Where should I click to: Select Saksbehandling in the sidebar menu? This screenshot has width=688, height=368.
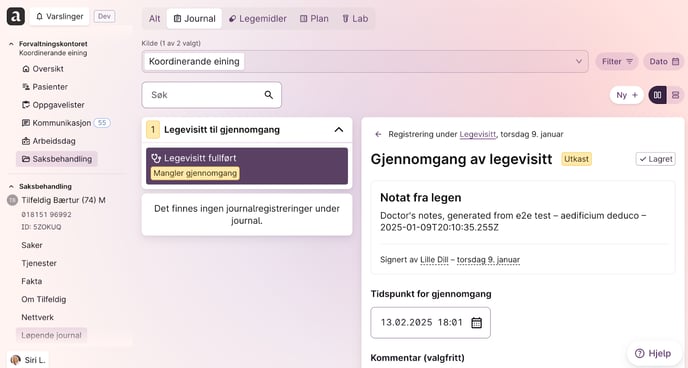point(57,159)
